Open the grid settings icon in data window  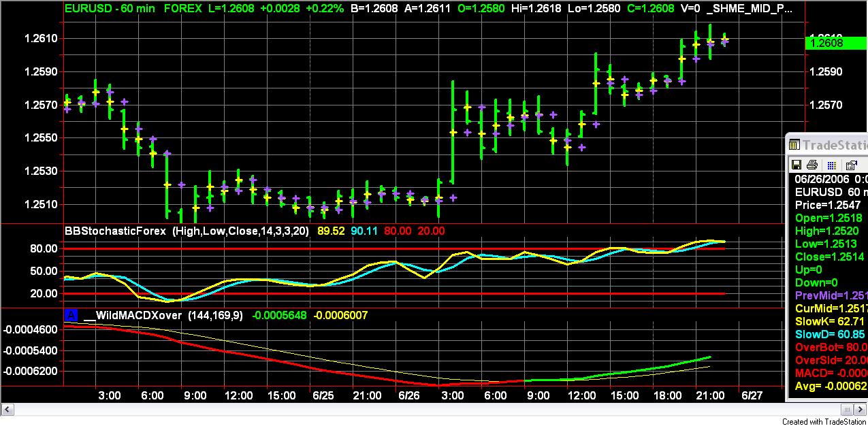(831, 165)
